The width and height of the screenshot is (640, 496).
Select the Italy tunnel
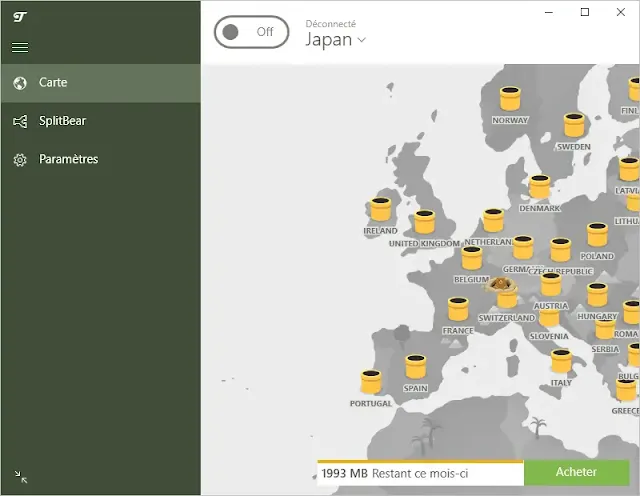(561, 361)
